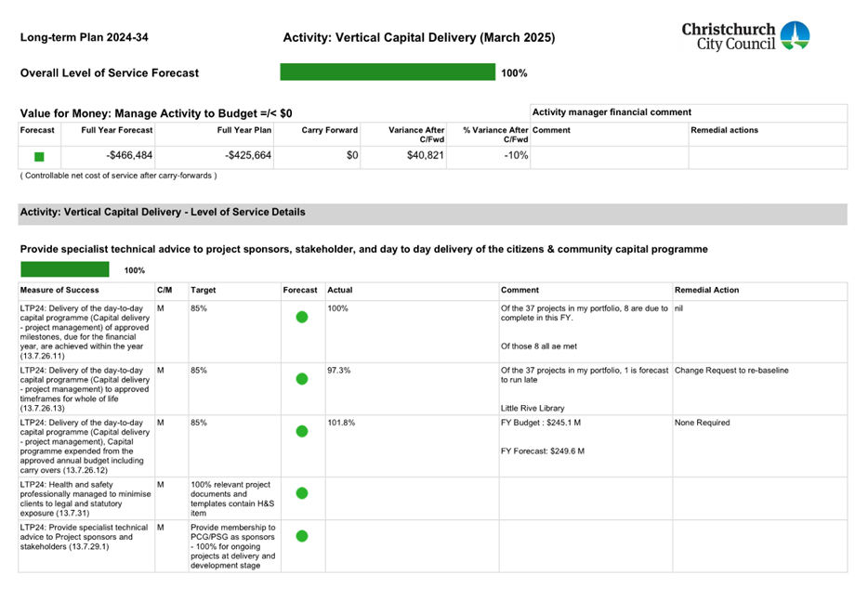
Task: Click the Controllable net cost of service footnote
Action: pyautogui.click(x=118, y=176)
